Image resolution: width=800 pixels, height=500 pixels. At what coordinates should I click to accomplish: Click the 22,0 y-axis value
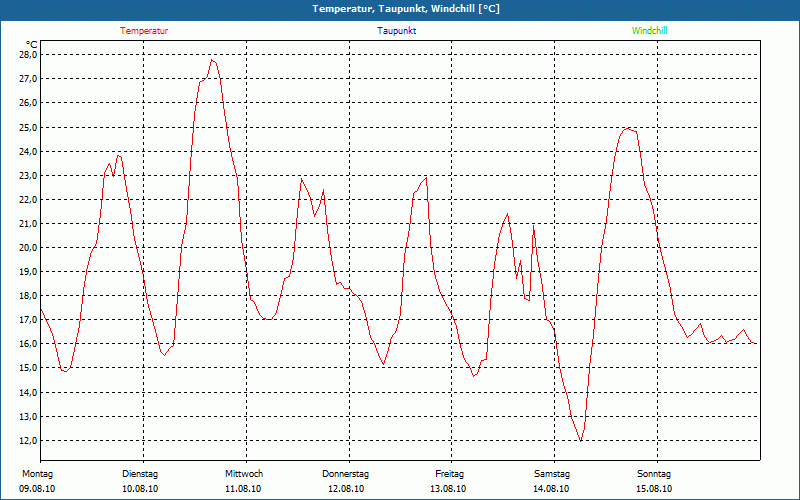28,199
